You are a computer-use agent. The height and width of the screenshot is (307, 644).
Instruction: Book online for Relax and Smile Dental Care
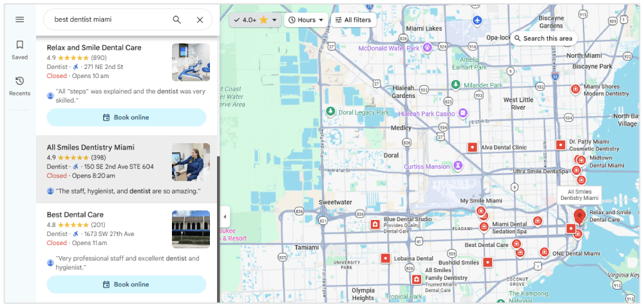(x=126, y=117)
